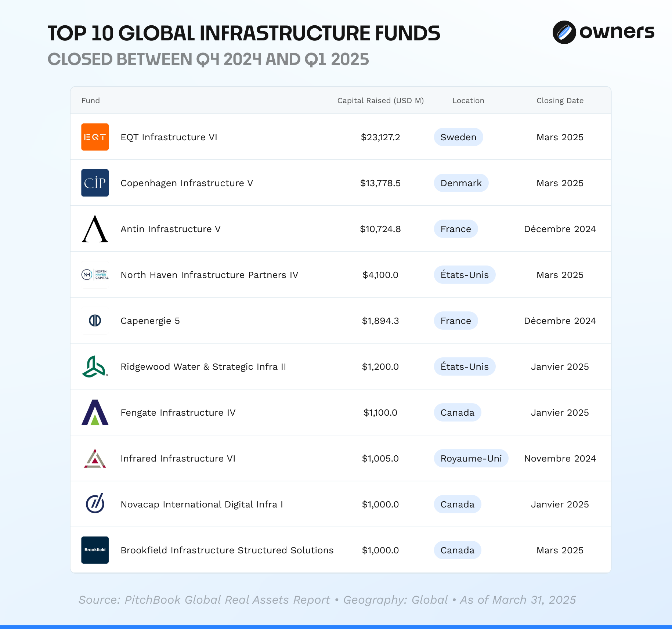This screenshot has width=672, height=629.
Task: Click the États-Unis tag for North Haven
Action: 465,275
